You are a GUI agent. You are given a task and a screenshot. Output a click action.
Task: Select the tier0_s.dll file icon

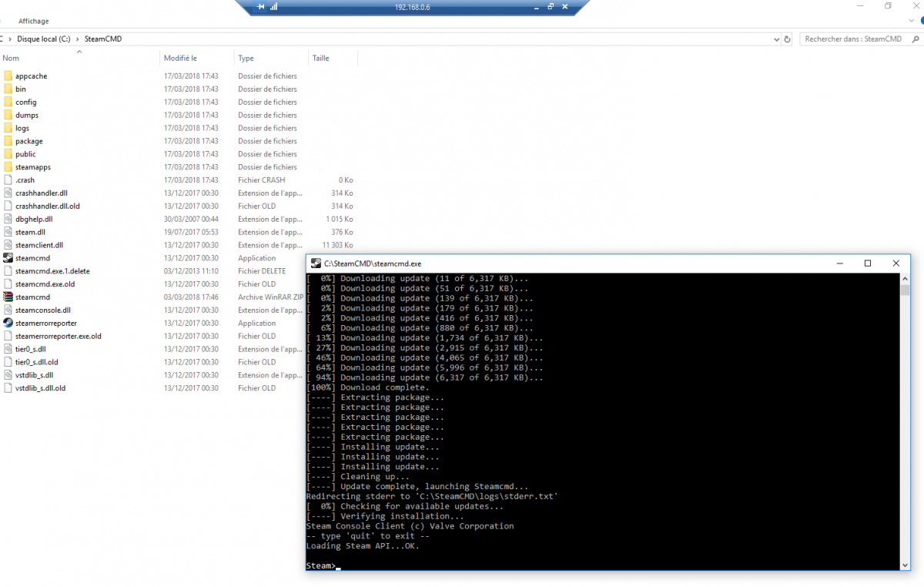[8, 350]
